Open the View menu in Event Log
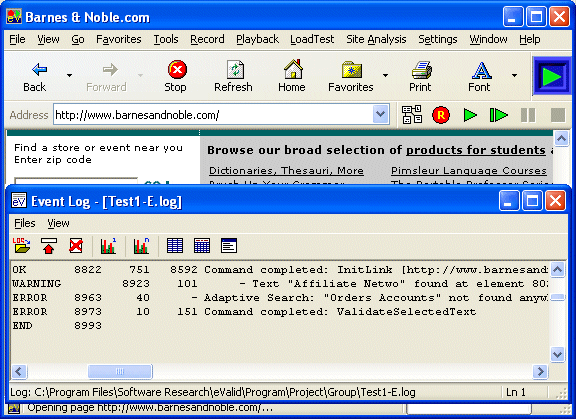The image size is (576, 419). tap(58, 223)
